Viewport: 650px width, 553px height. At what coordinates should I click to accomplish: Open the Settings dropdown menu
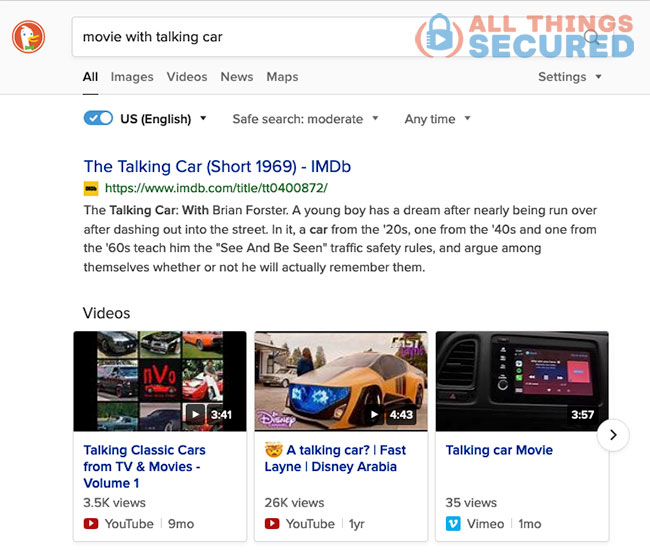pyautogui.click(x=570, y=77)
